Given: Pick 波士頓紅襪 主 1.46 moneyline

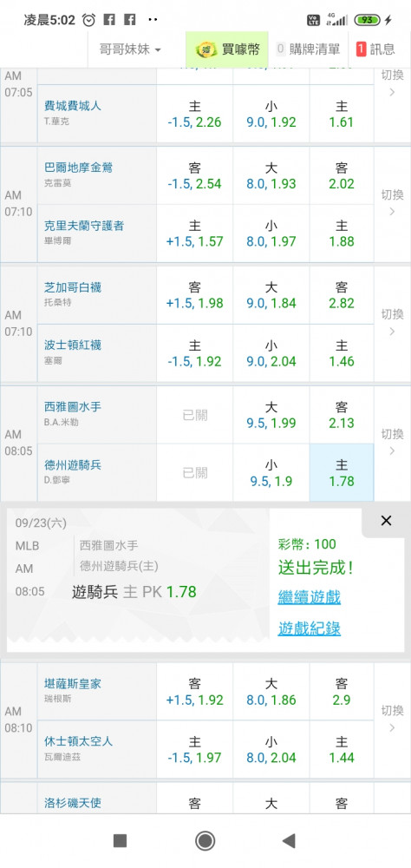Looking at the screenshot, I should 342,353.
